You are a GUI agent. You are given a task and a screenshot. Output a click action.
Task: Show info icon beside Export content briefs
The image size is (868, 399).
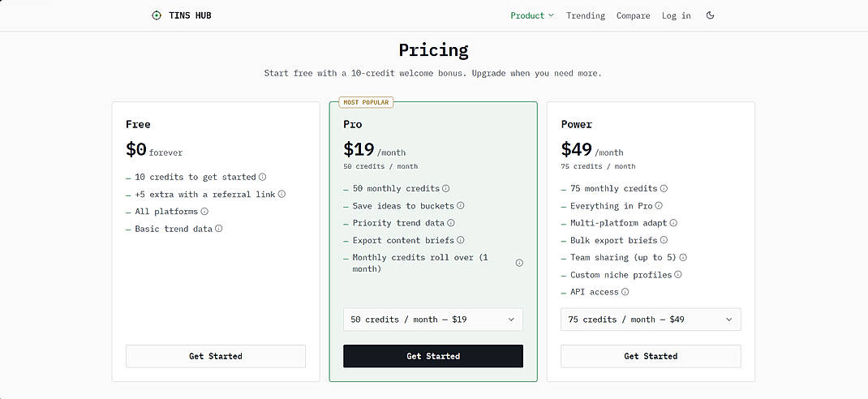point(460,240)
